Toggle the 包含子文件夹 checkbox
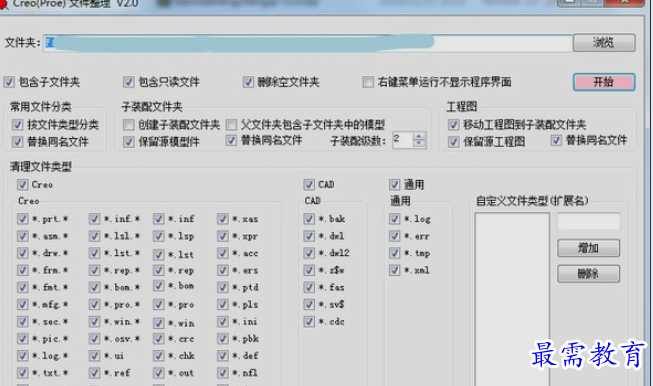This screenshot has height=386, width=653. [x=9, y=82]
